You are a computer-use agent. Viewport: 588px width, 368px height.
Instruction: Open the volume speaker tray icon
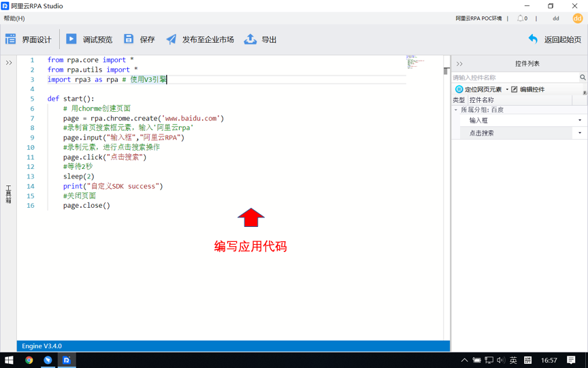pos(501,360)
